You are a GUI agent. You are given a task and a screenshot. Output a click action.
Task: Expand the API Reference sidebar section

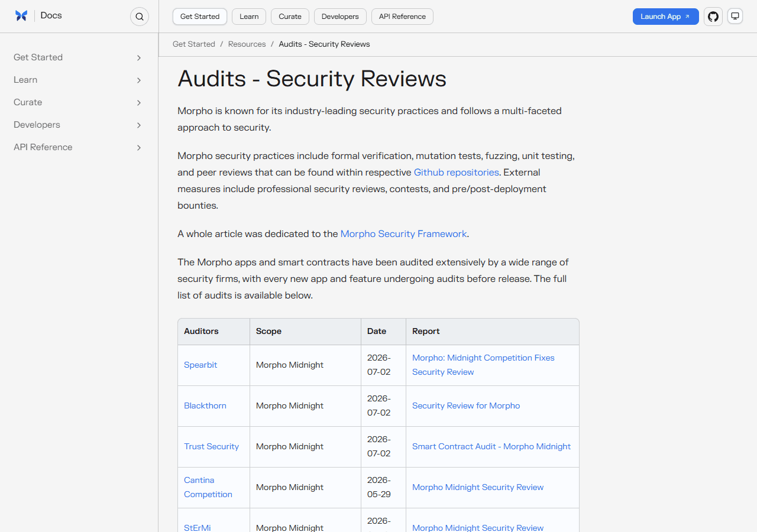click(79, 147)
